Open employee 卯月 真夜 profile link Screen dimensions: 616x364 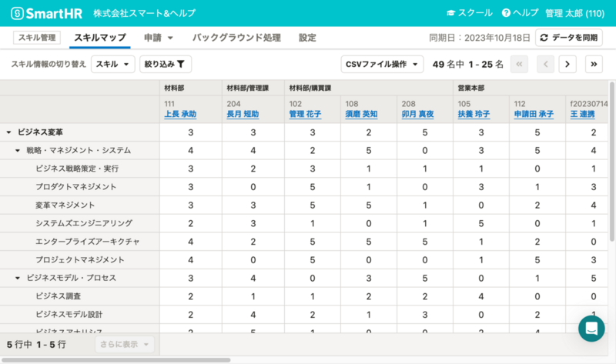click(417, 114)
